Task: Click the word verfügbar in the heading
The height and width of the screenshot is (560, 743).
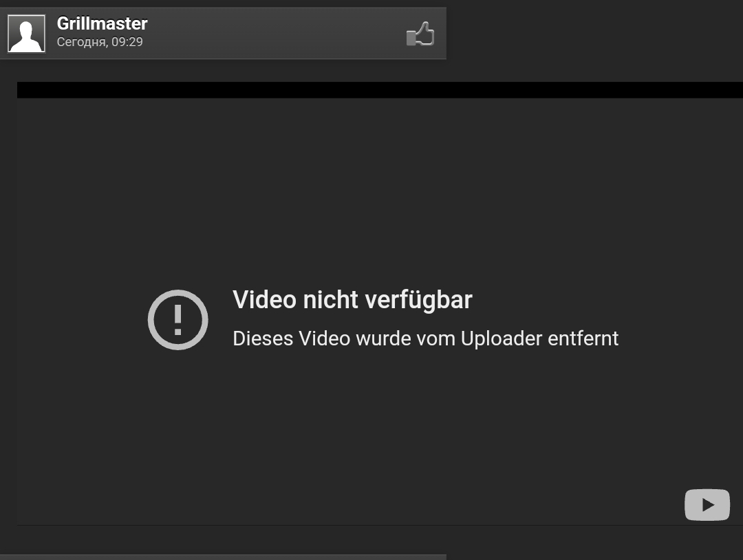Action: (419, 300)
